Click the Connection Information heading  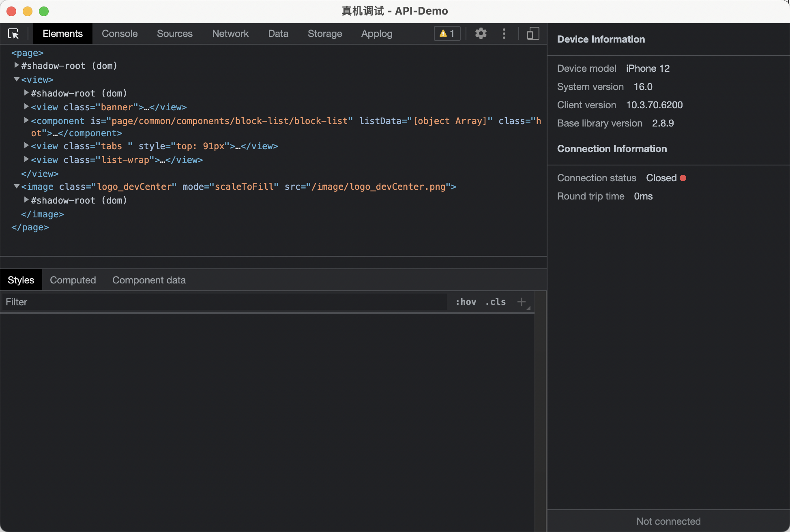click(x=612, y=149)
